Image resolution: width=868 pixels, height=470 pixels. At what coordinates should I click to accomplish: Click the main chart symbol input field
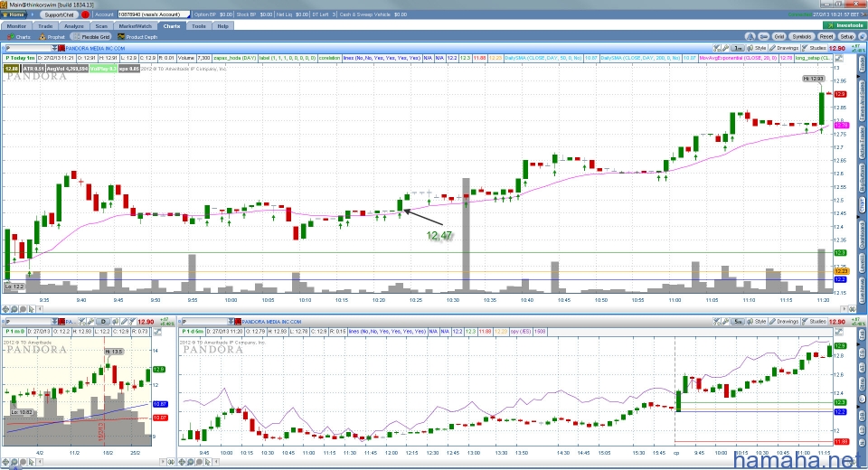(x=28, y=48)
